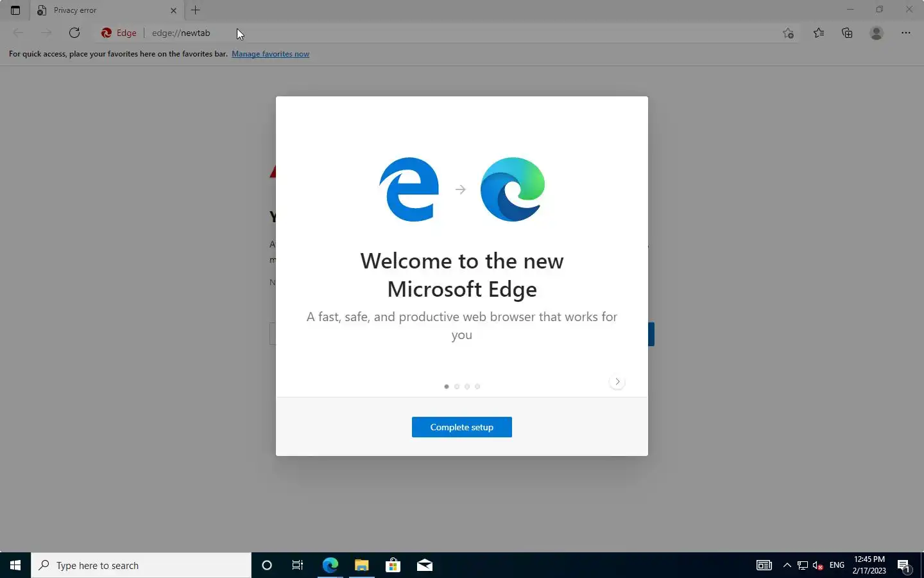Viewport: 924px width, 578px height.
Task: Go back using the back arrow
Action: tap(18, 33)
